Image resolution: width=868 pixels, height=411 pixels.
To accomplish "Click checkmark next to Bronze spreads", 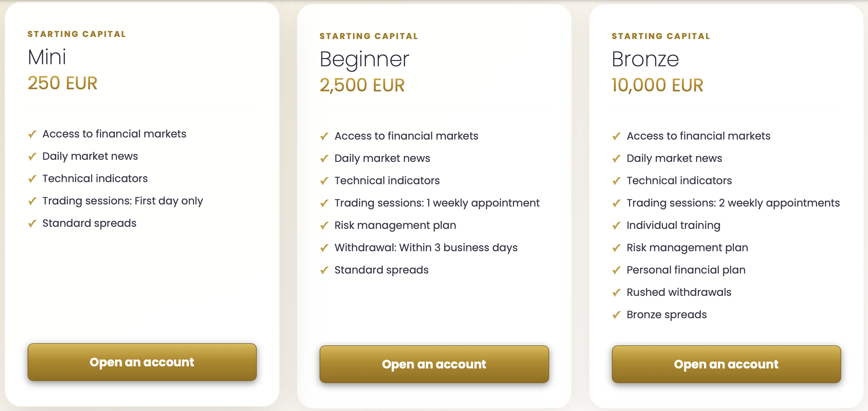I will 616,315.
